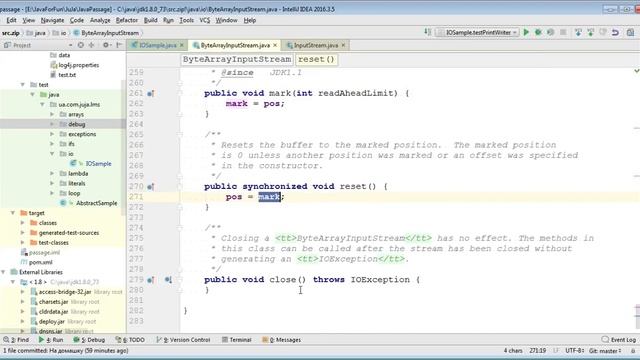Click VCS Update Project icon
The width and height of the screenshot is (640, 360).
click(578, 32)
